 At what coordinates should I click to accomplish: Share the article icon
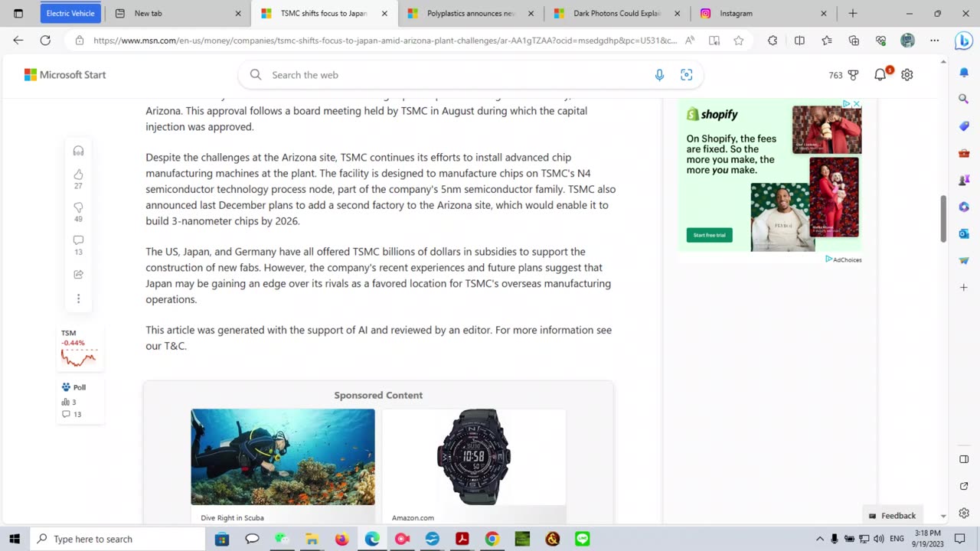[x=78, y=274]
